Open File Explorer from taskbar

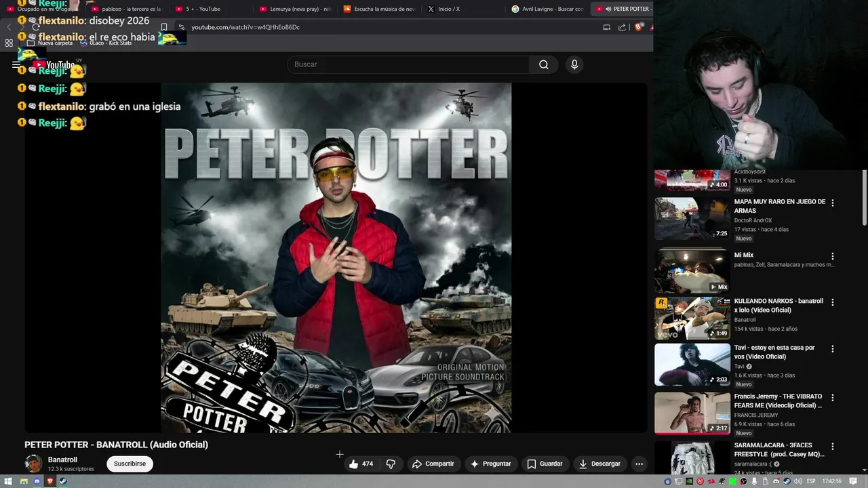(24, 481)
